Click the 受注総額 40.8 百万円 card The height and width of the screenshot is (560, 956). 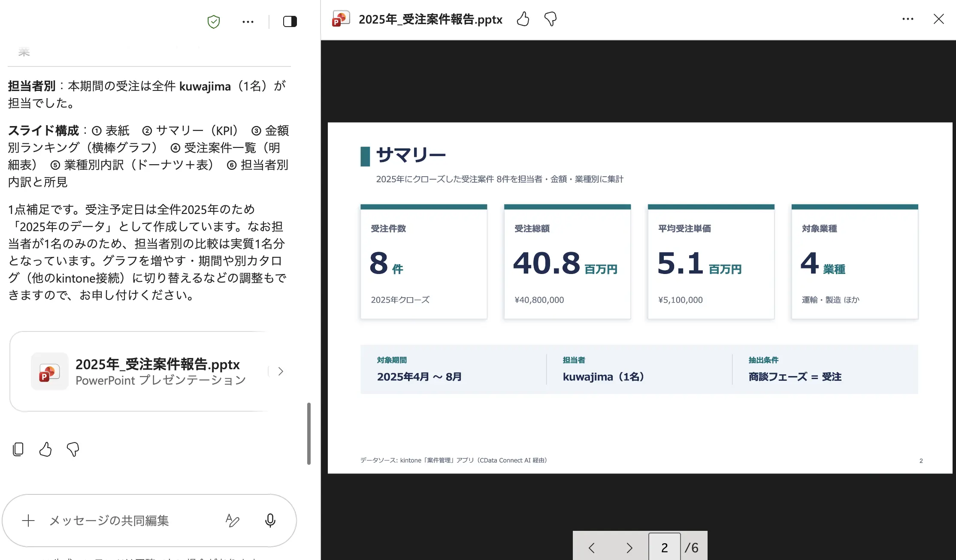(x=567, y=262)
